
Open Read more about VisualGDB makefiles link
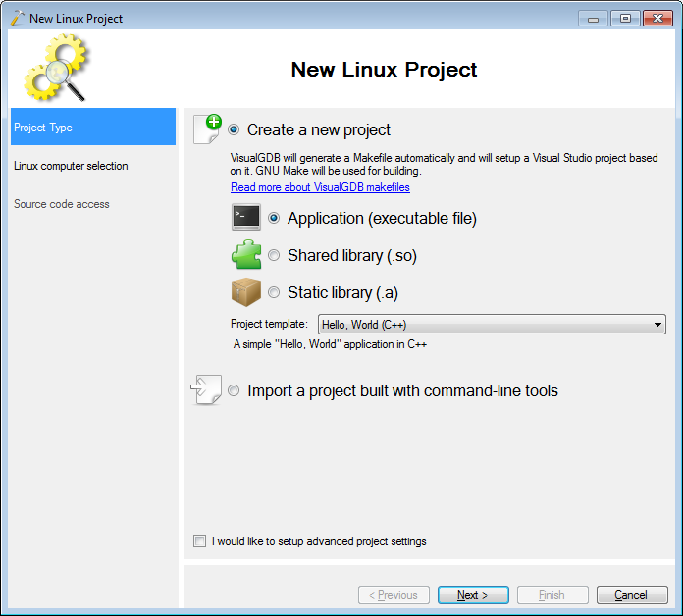(x=320, y=187)
